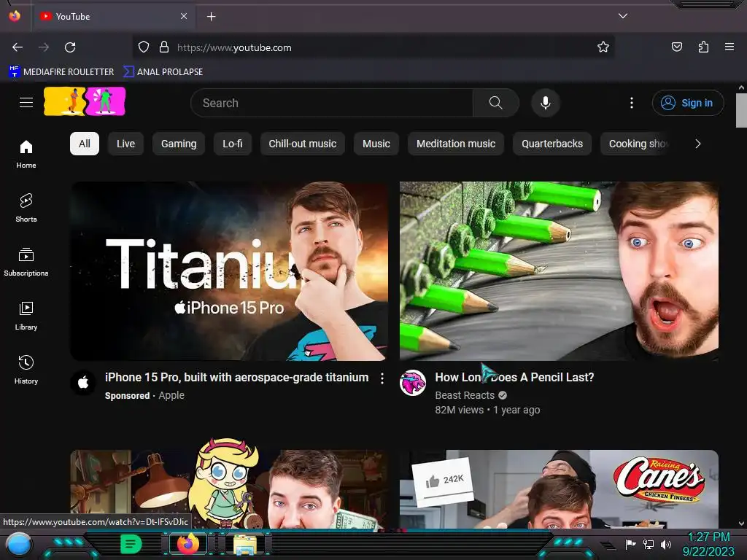Reload the page with refresh icon
This screenshot has height=560, width=747.
[70, 47]
